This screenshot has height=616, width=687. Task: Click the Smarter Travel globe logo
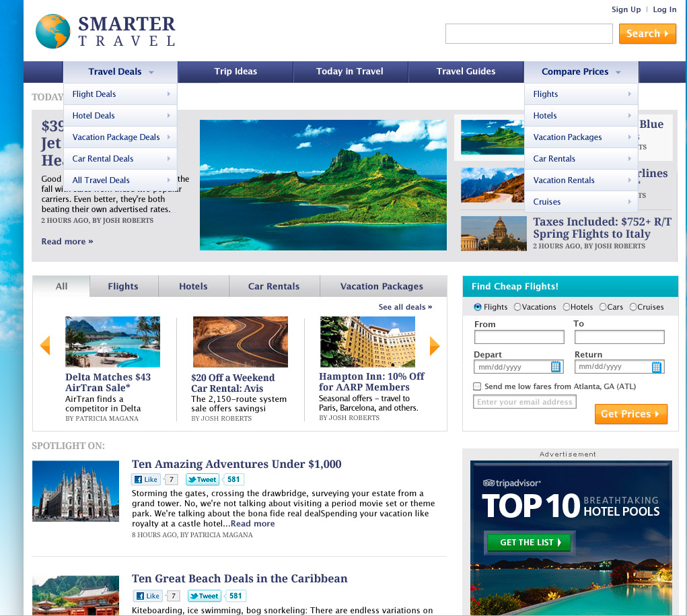(52, 31)
